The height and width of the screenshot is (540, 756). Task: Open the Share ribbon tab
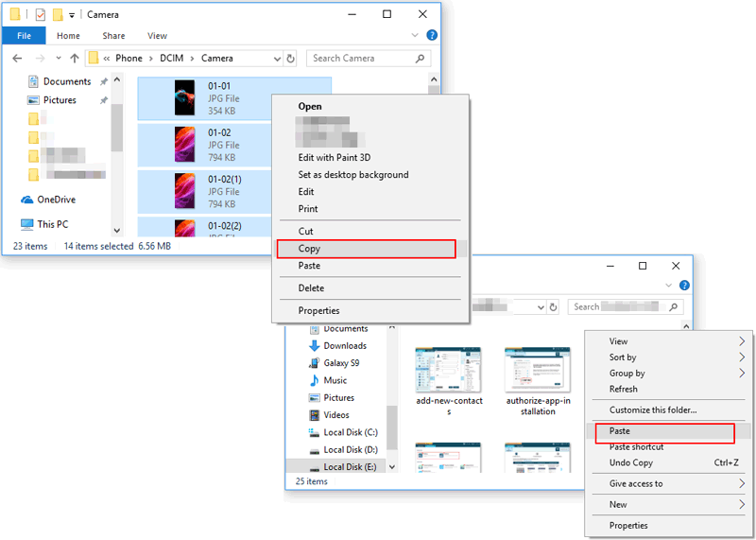pos(113,36)
